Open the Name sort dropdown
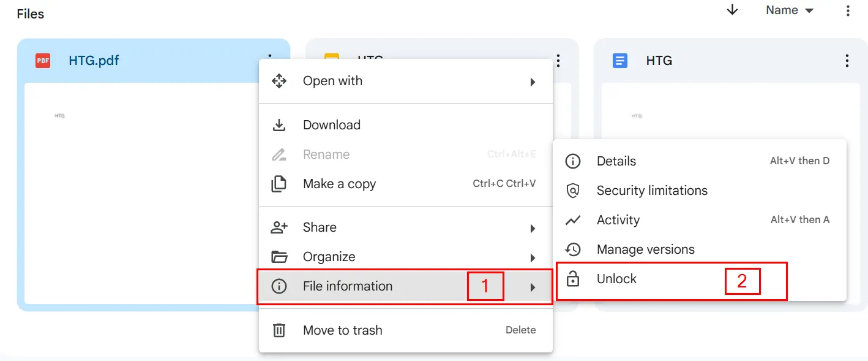This screenshot has width=868, height=361. (x=790, y=10)
